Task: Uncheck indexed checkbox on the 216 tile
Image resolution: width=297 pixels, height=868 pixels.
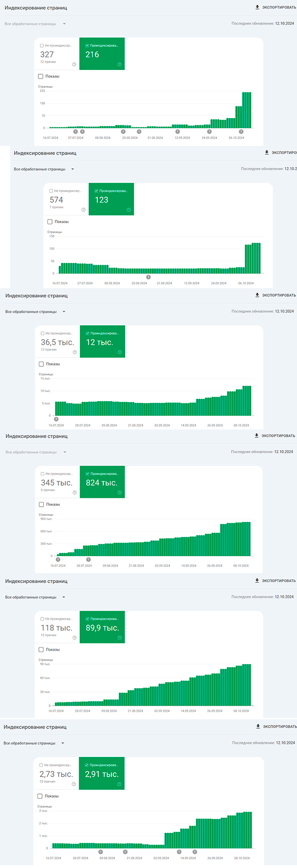Action: (87, 46)
